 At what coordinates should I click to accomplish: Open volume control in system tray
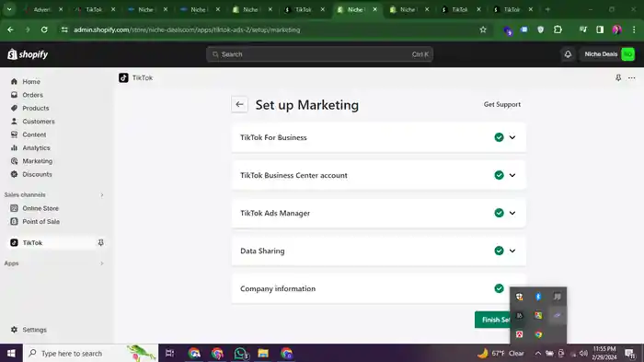[x=583, y=353]
